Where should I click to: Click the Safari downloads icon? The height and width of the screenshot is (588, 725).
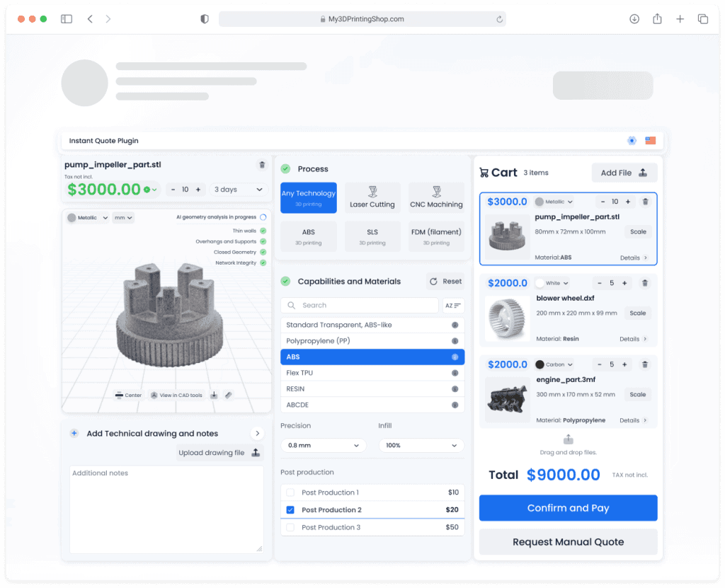[634, 19]
